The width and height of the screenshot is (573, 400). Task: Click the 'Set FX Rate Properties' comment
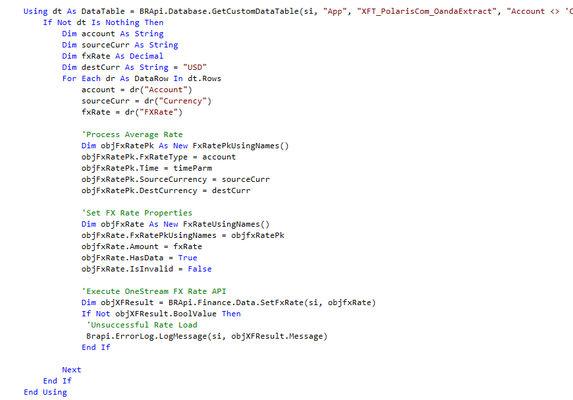137,213
